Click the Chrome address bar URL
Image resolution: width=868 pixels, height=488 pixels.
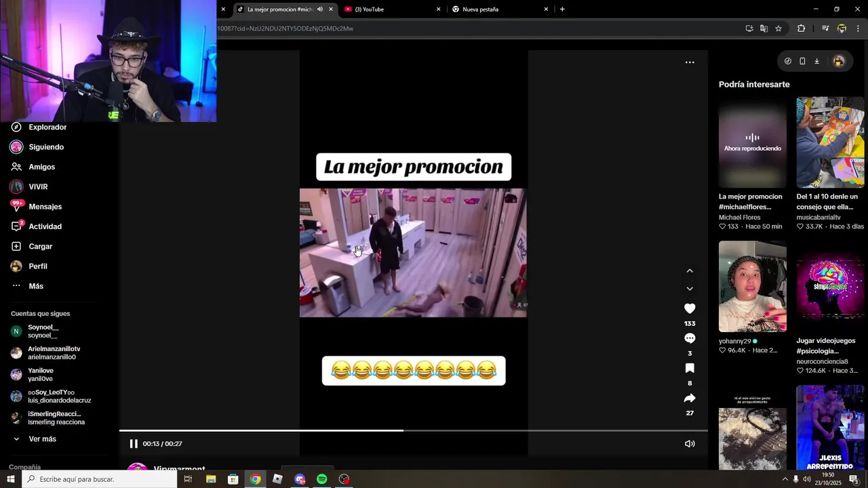point(285,28)
